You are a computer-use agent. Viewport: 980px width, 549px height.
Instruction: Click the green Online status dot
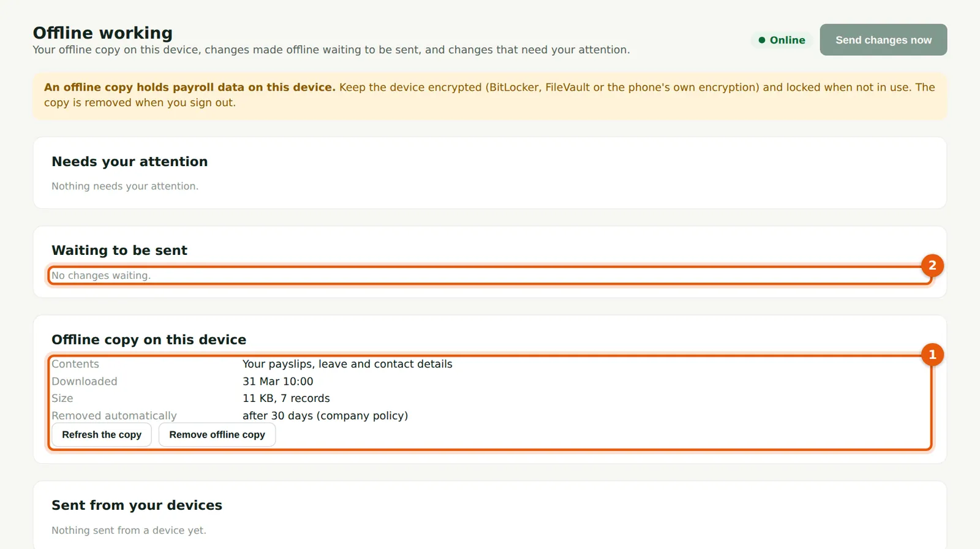(x=762, y=40)
